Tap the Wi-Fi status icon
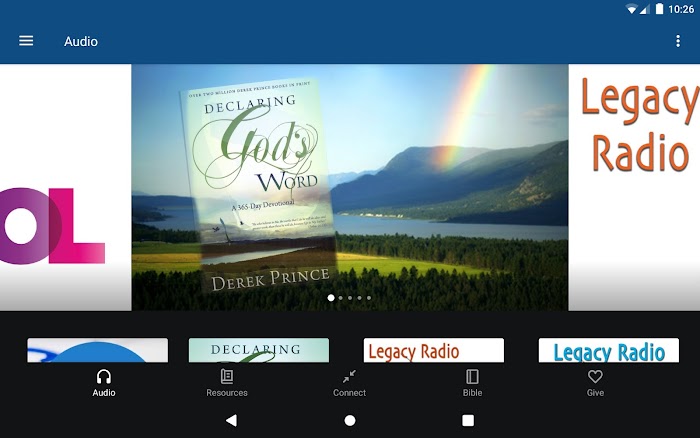The image size is (700, 438). point(631,9)
